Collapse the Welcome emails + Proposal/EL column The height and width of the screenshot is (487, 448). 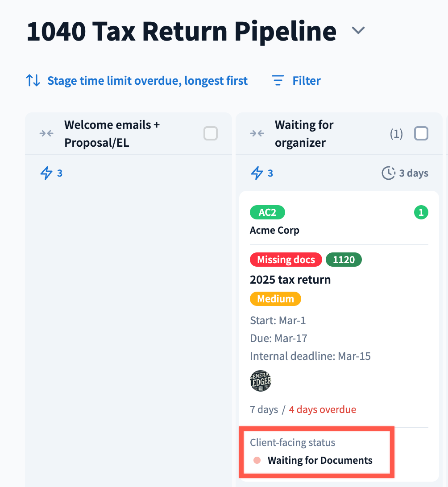[46, 133]
